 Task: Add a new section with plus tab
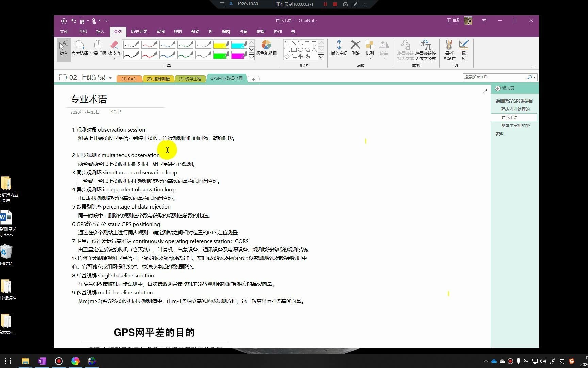(253, 79)
